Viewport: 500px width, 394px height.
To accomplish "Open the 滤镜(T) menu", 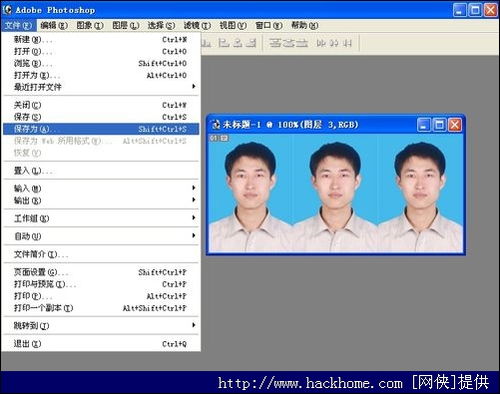I will click(197, 25).
